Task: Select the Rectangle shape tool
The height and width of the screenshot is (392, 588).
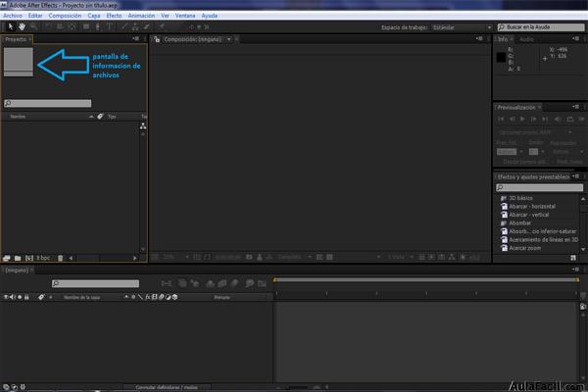Action: [86, 26]
